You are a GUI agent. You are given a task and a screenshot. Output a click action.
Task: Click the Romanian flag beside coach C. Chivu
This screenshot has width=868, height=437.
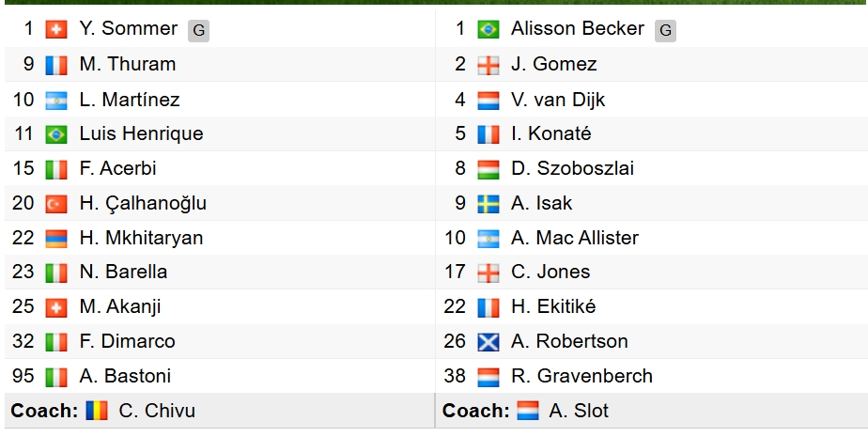tap(97, 411)
